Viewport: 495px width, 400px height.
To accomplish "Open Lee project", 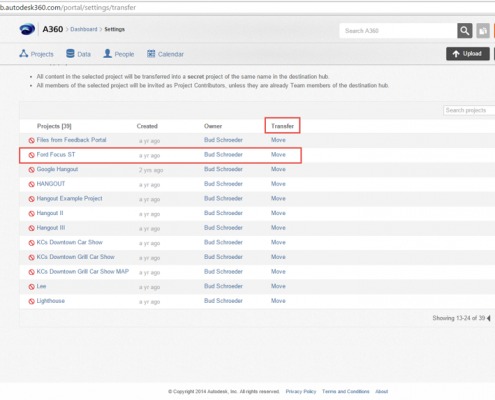I will [x=41, y=286].
